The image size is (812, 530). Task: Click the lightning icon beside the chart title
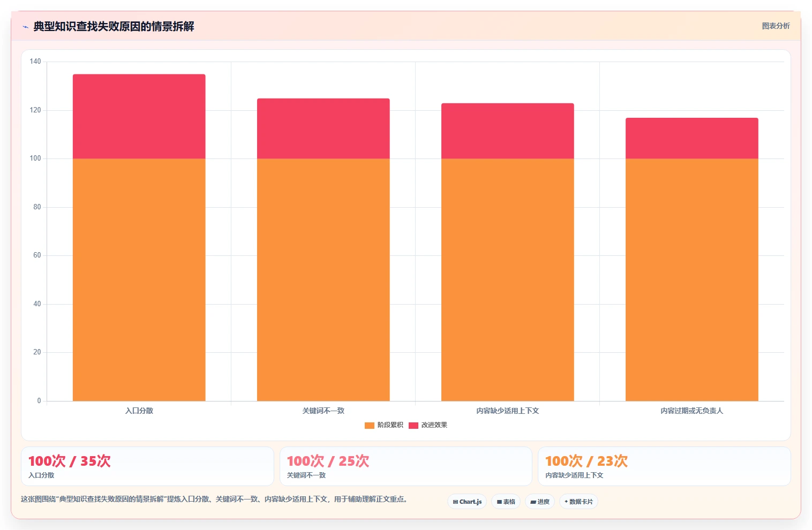[x=25, y=27]
